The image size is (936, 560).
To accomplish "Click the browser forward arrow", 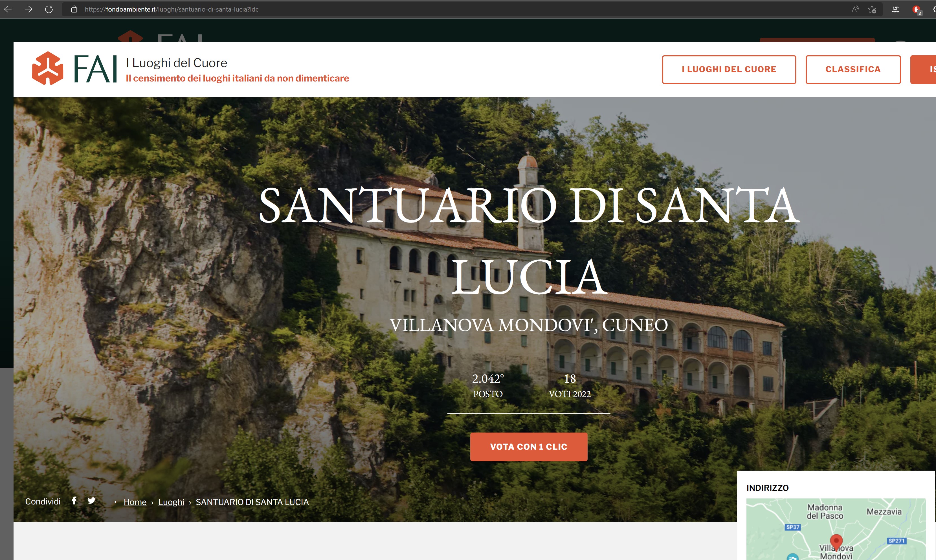I will 28,9.
